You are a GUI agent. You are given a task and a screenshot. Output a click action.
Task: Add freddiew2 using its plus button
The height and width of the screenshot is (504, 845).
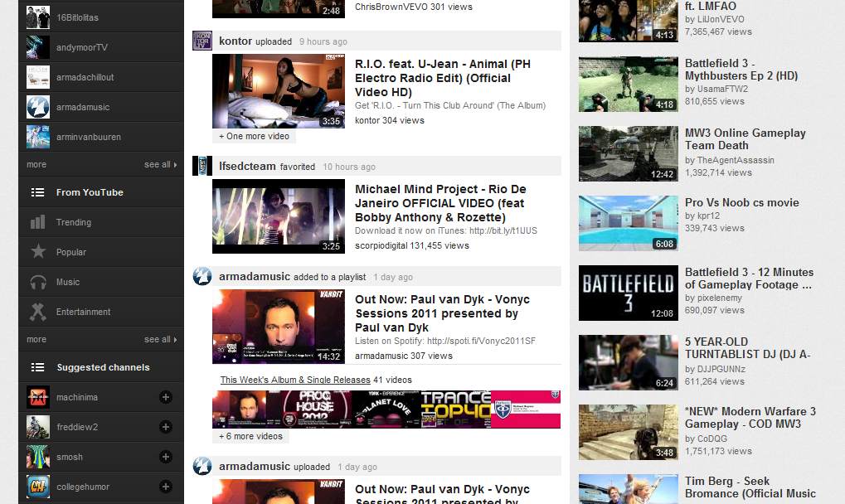pyautogui.click(x=166, y=427)
